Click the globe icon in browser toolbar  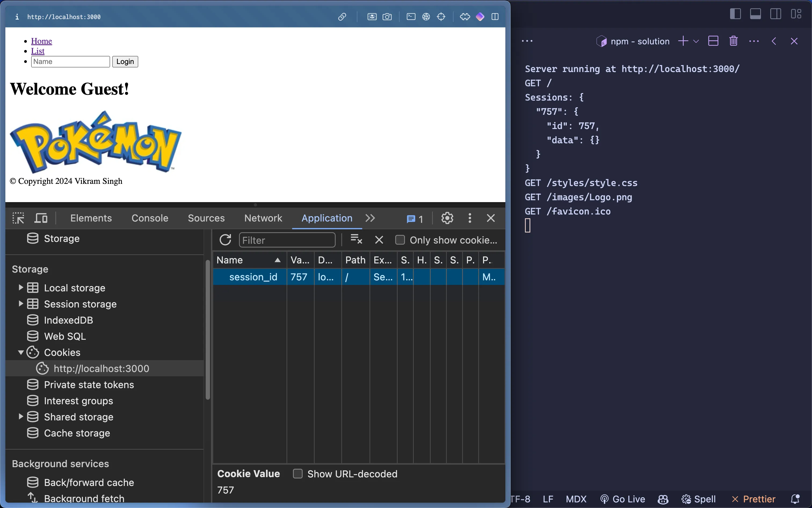click(x=426, y=17)
